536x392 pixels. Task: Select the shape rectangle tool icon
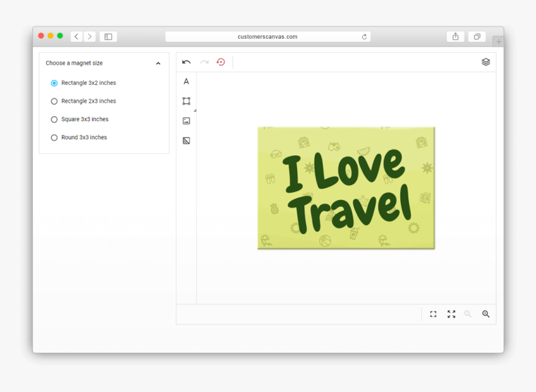click(x=186, y=101)
